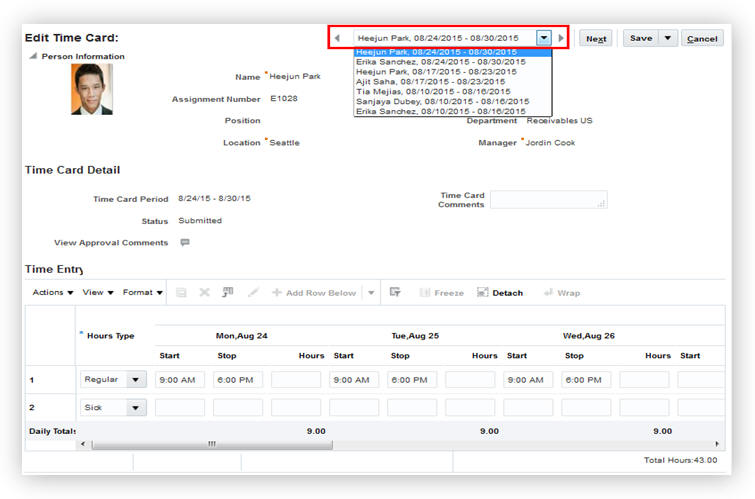Image resolution: width=755 pixels, height=499 pixels.
Task: Click the pencil edit toolbar icon
Action: 253,292
